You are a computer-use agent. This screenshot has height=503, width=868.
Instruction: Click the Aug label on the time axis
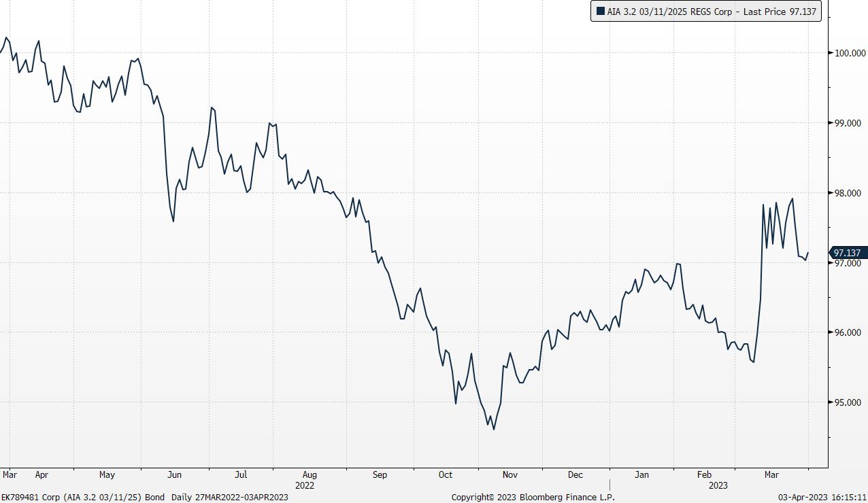(x=310, y=475)
